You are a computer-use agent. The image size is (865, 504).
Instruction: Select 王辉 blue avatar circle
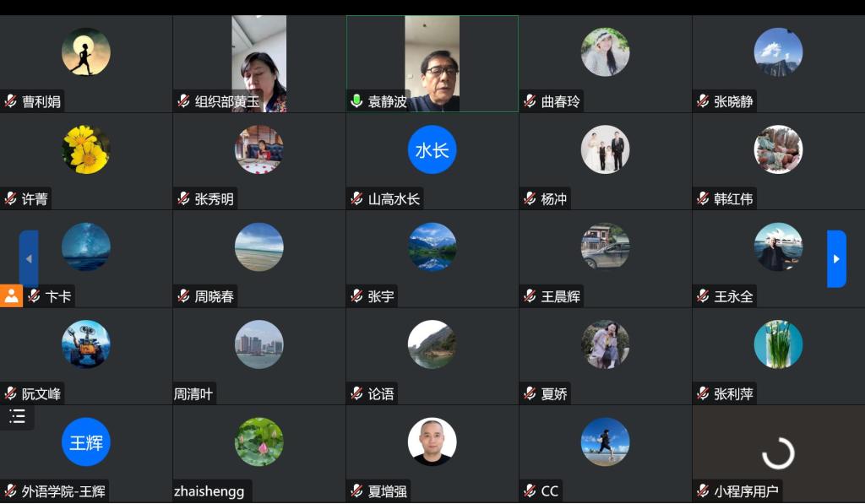[86, 442]
